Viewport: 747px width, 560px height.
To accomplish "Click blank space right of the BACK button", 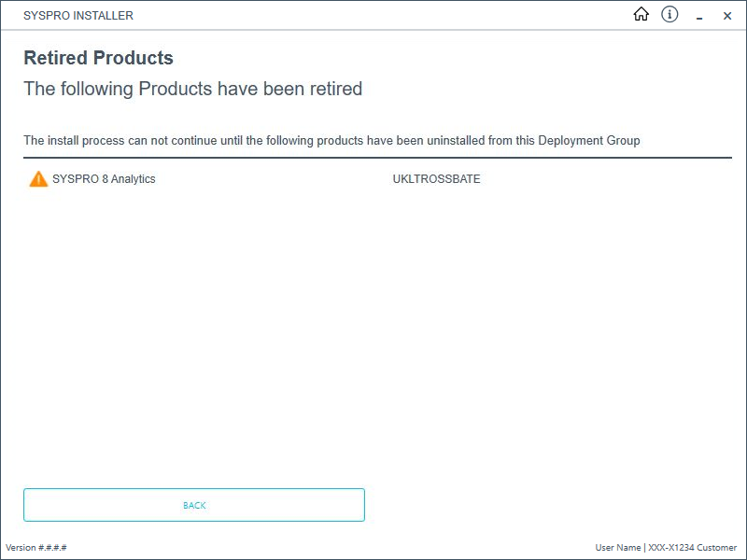I will click(x=551, y=505).
